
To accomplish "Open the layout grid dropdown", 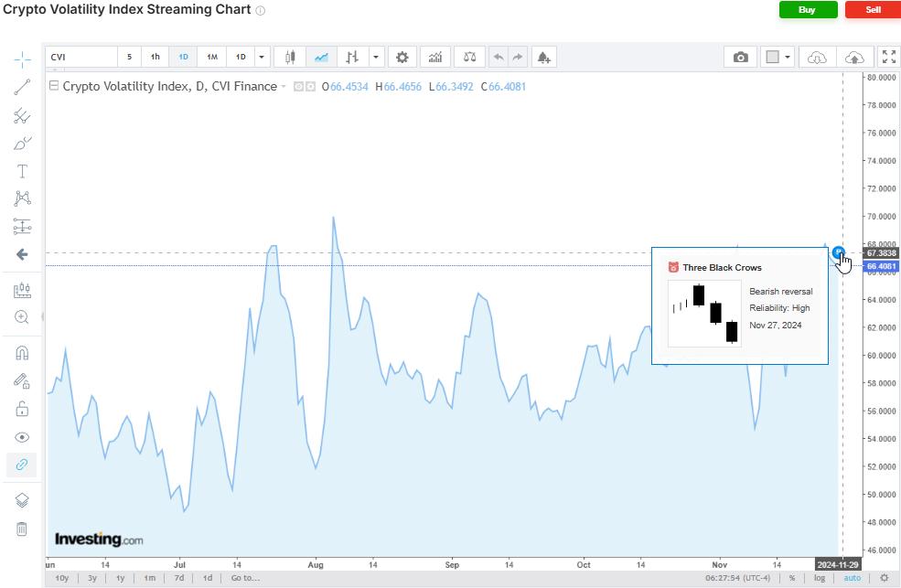I will [778, 57].
